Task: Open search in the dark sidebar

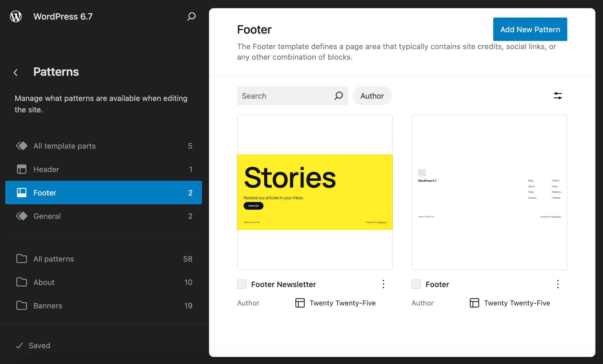Action: click(x=191, y=16)
